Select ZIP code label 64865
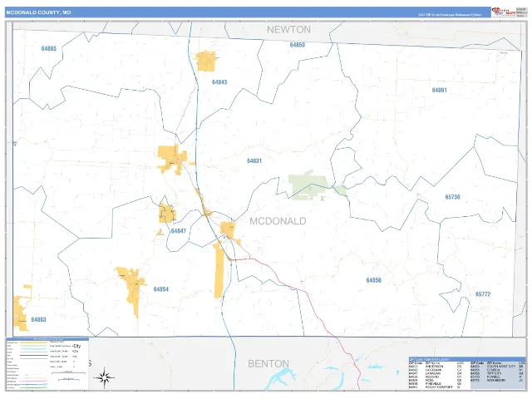 click(49, 48)
